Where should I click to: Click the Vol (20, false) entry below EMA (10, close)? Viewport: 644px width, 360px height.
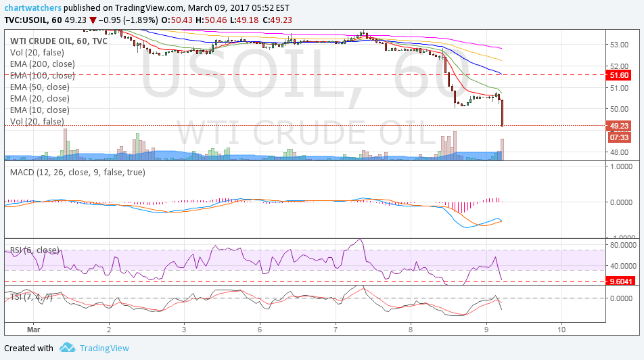click(37, 121)
